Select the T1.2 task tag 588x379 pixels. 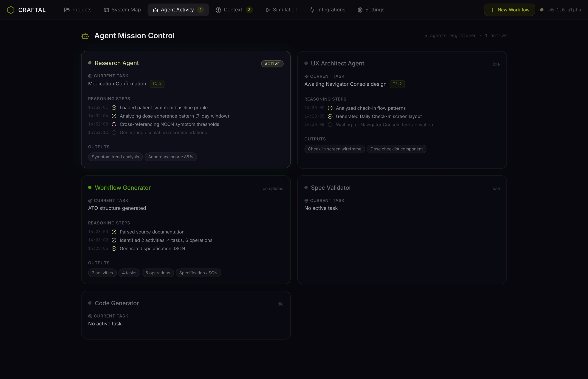[157, 84]
